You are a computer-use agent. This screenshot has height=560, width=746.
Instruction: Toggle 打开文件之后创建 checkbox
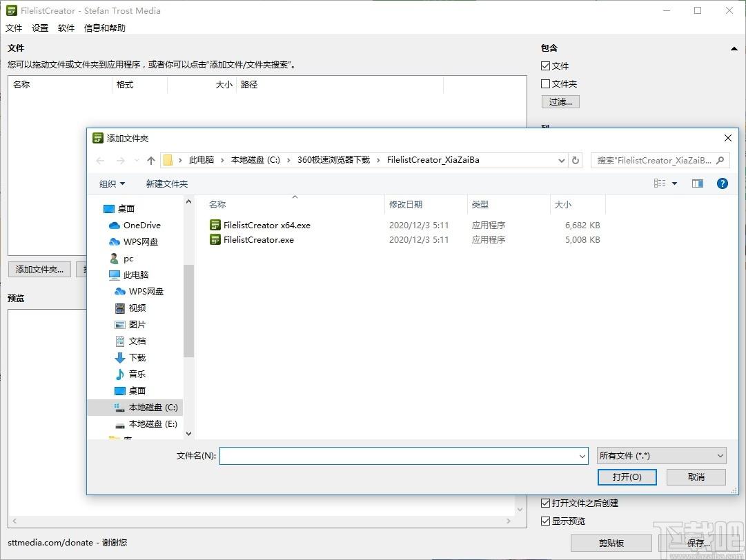point(546,503)
